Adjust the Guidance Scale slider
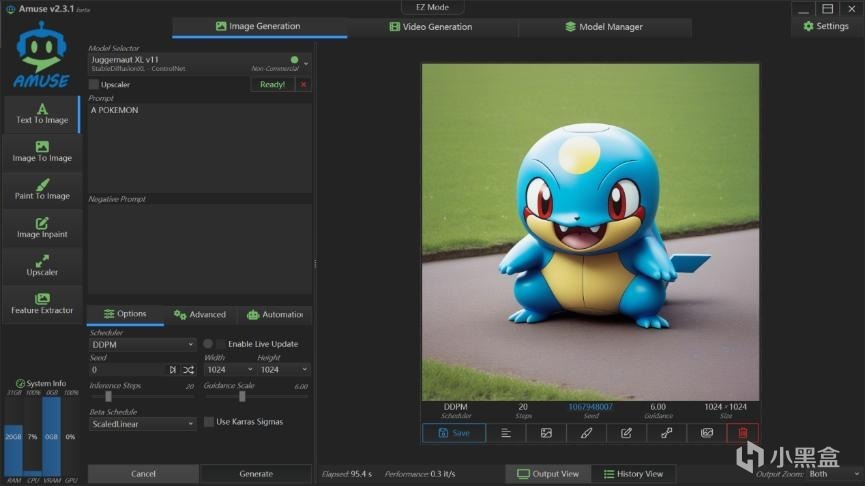The image size is (865, 486). [242, 396]
